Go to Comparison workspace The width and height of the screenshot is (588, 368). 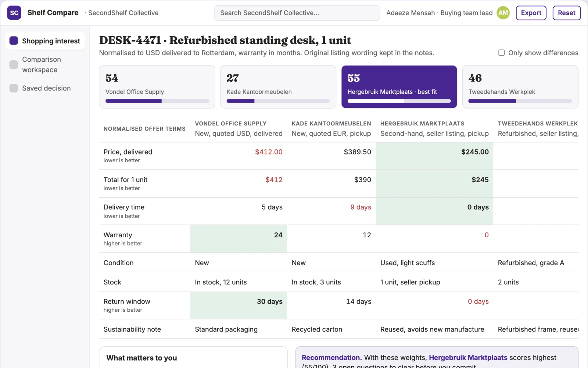pyautogui.click(x=45, y=64)
